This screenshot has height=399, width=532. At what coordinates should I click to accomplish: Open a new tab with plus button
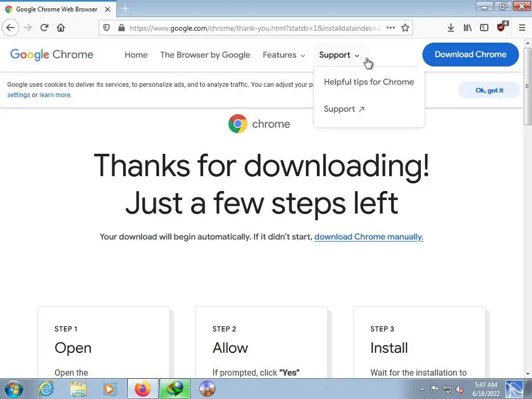(x=125, y=8)
